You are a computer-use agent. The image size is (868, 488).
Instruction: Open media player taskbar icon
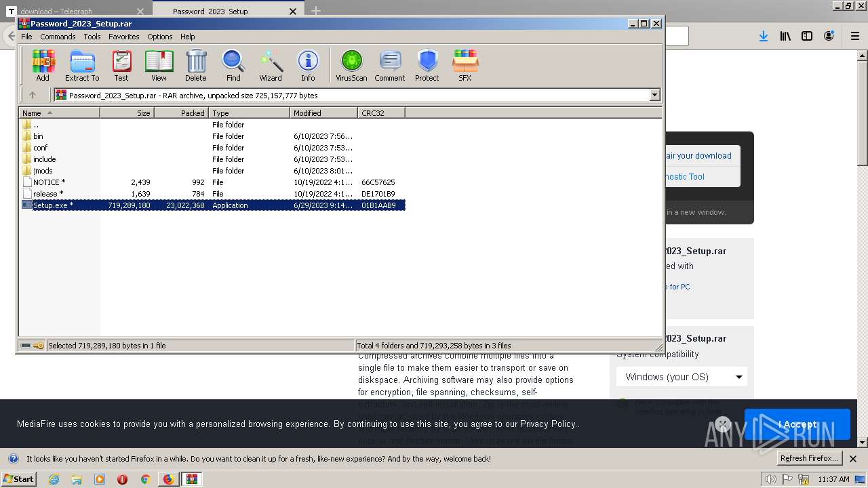point(100,479)
